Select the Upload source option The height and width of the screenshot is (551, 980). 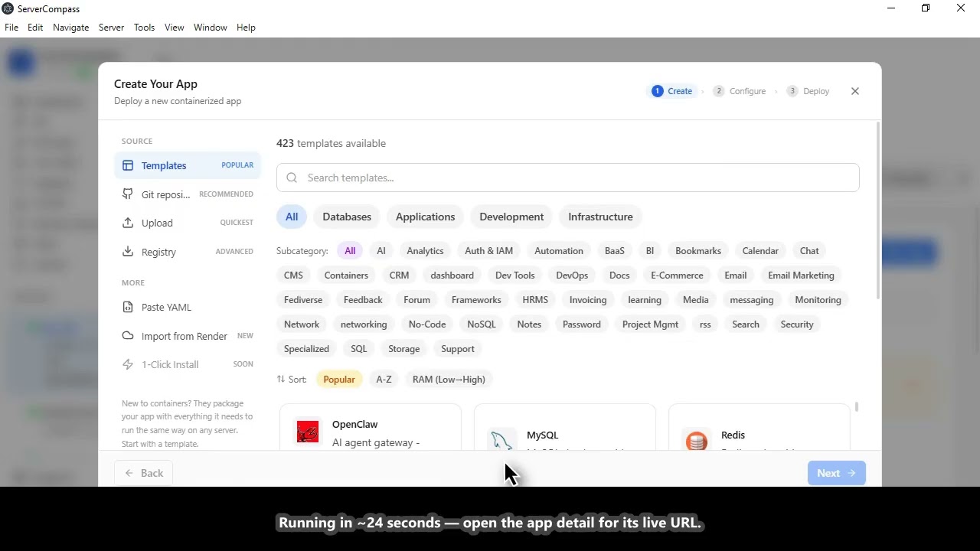coord(188,223)
